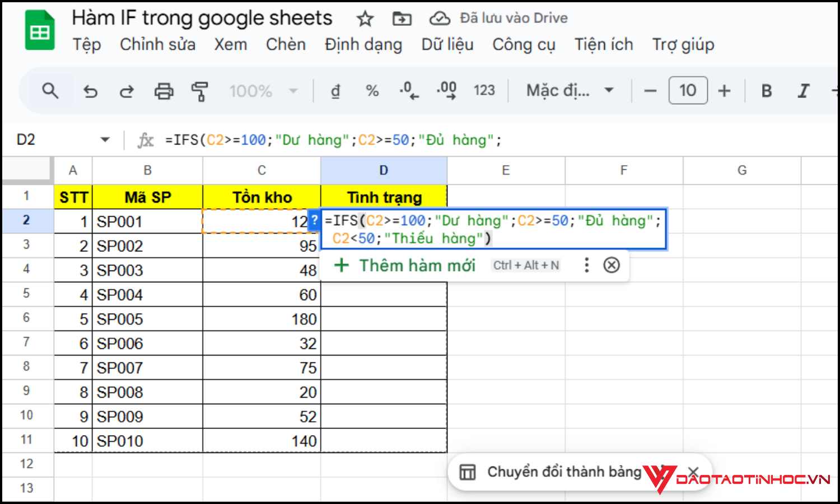
Task: Click the formula help question mark icon
Action: [x=314, y=220]
